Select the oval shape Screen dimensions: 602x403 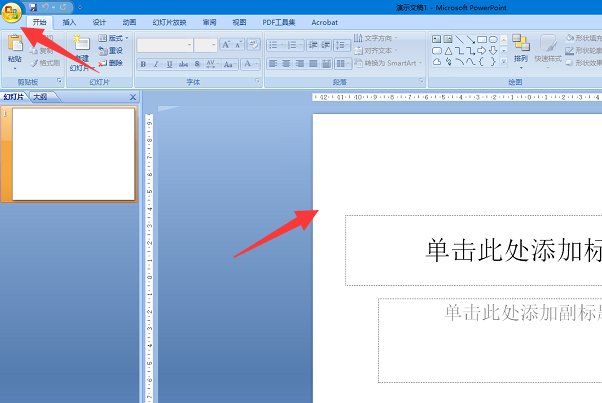493,39
